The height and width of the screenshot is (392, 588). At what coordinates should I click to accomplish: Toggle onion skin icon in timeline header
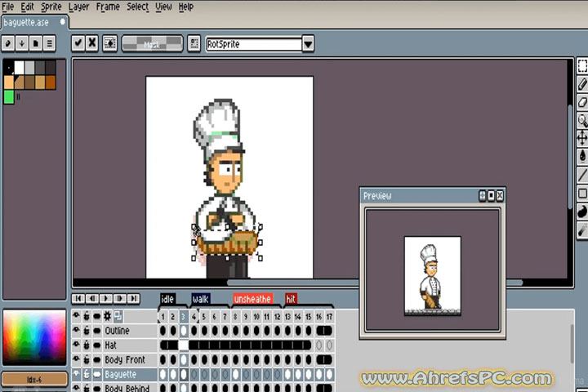pos(118,316)
